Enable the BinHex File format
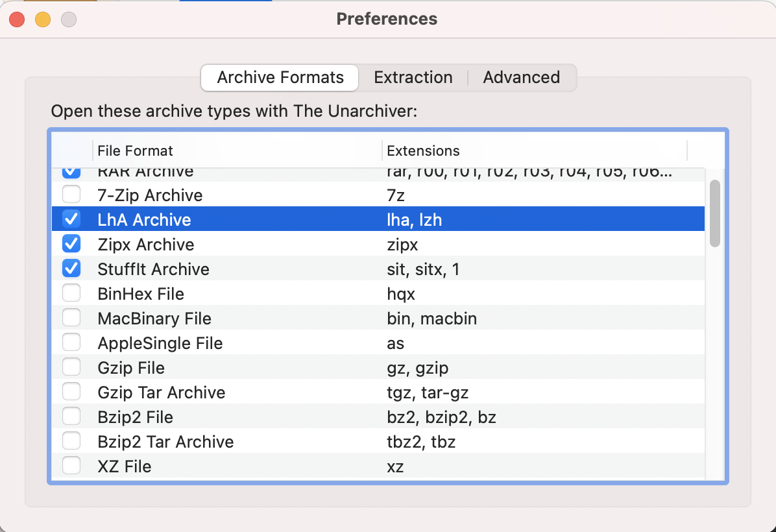Image resolution: width=776 pixels, height=532 pixels. (x=71, y=293)
